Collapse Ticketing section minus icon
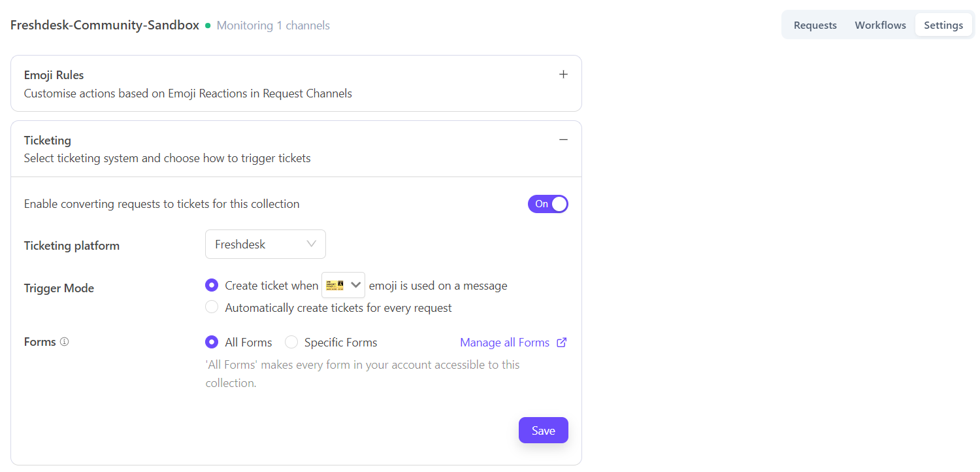The height and width of the screenshot is (472, 980). tap(563, 140)
